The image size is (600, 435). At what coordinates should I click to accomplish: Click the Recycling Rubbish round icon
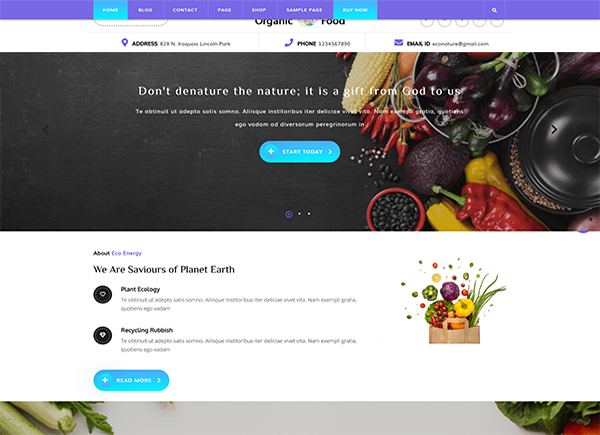pos(103,335)
